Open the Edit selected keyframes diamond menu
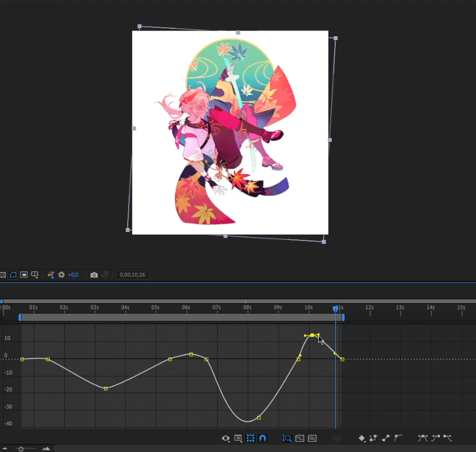The height and width of the screenshot is (452, 476). pos(362,438)
